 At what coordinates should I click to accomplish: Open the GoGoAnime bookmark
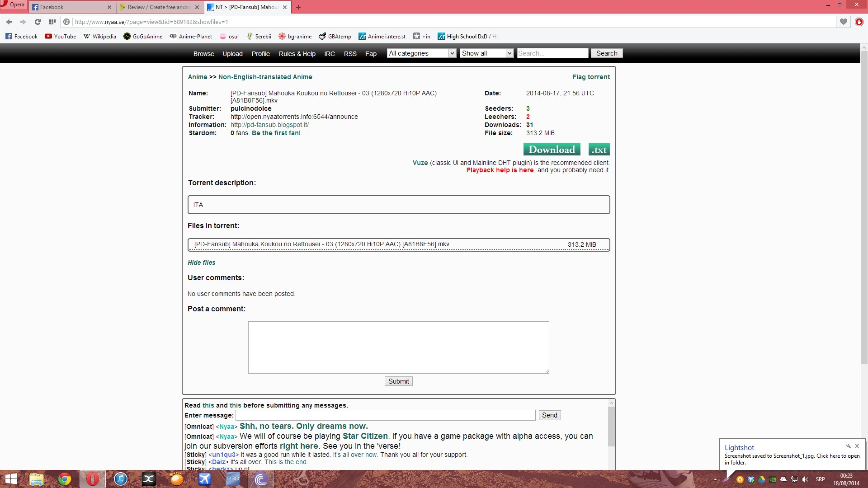pyautogui.click(x=143, y=37)
